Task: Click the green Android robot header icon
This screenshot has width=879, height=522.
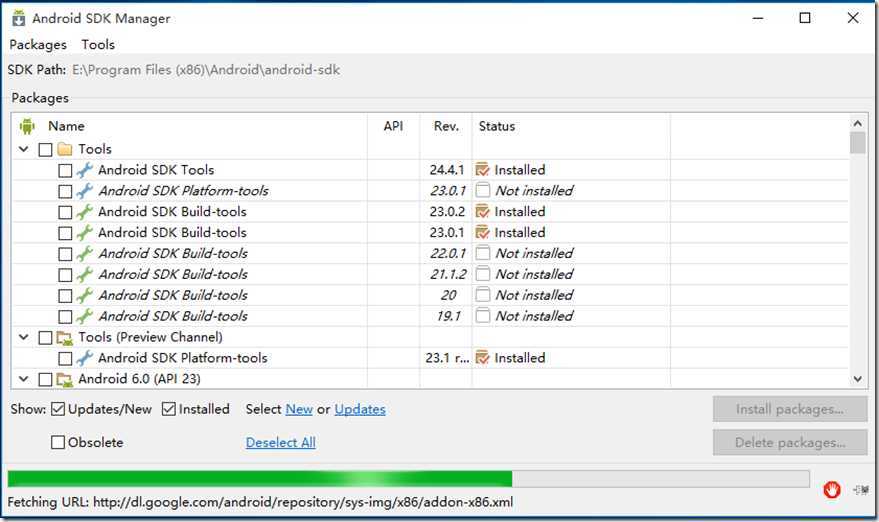Action: 27,126
